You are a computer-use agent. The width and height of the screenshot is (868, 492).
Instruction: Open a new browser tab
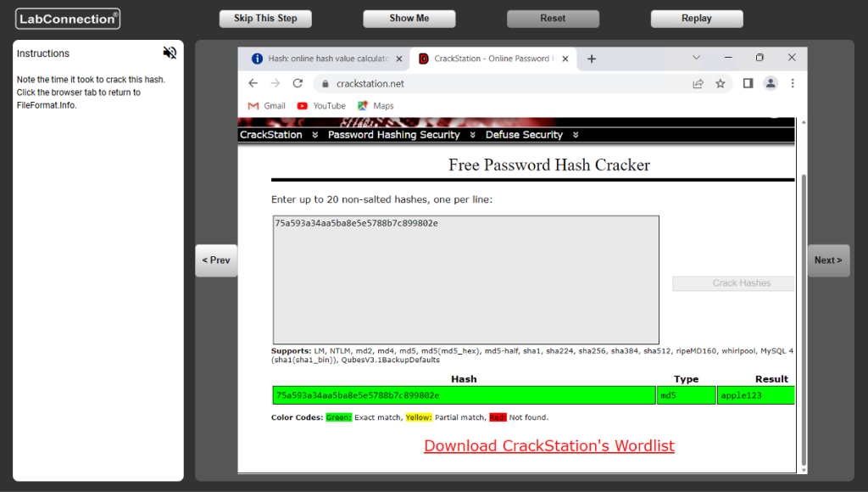pos(592,59)
